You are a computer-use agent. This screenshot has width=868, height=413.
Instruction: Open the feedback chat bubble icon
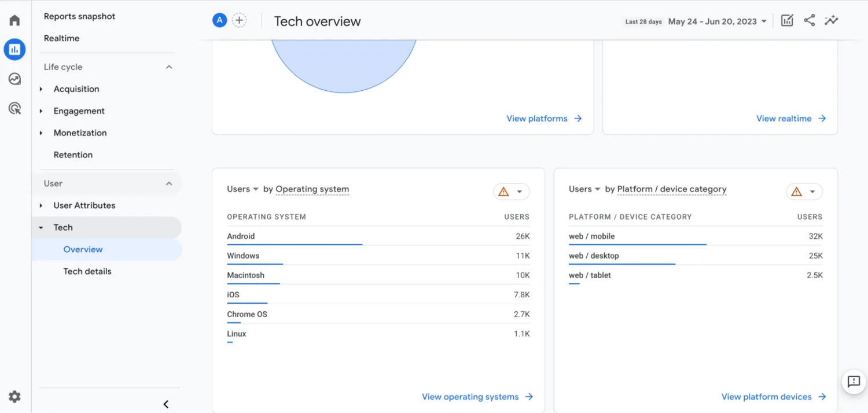tap(854, 382)
